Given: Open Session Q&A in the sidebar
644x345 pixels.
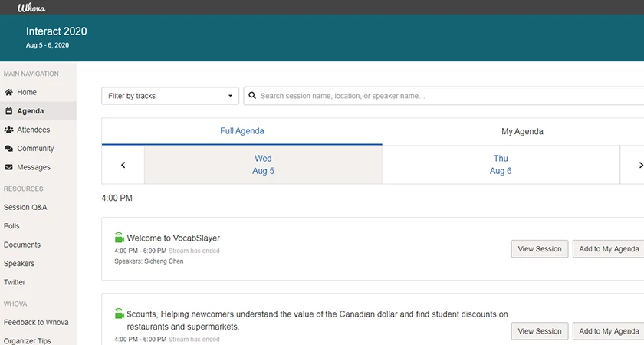Looking at the screenshot, I should (x=28, y=207).
